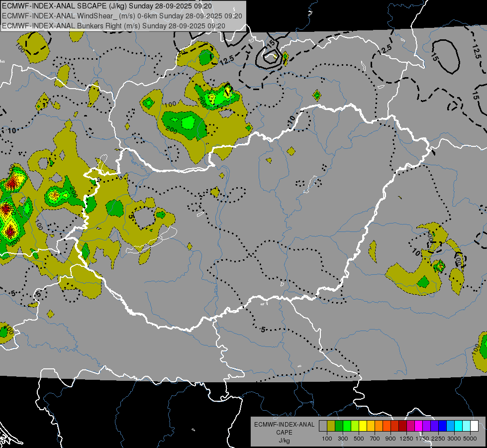Click the 700 label under the legend
This screenshot has width=487, height=448.
click(x=375, y=439)
